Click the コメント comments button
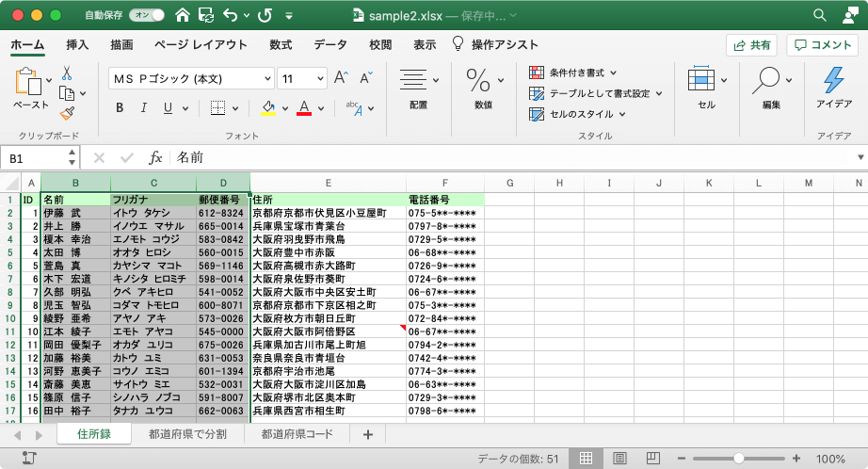The image size is (868, 469). pyautogui.click(x=823, y=45)
